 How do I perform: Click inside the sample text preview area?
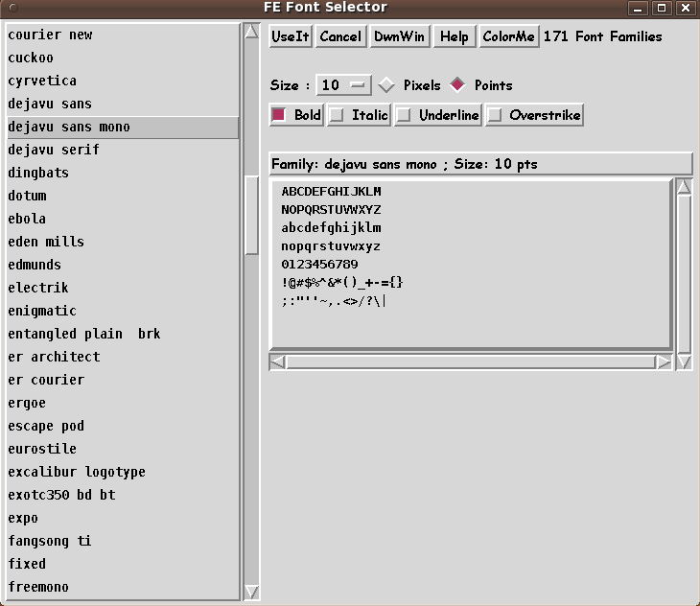click(472, 264)
